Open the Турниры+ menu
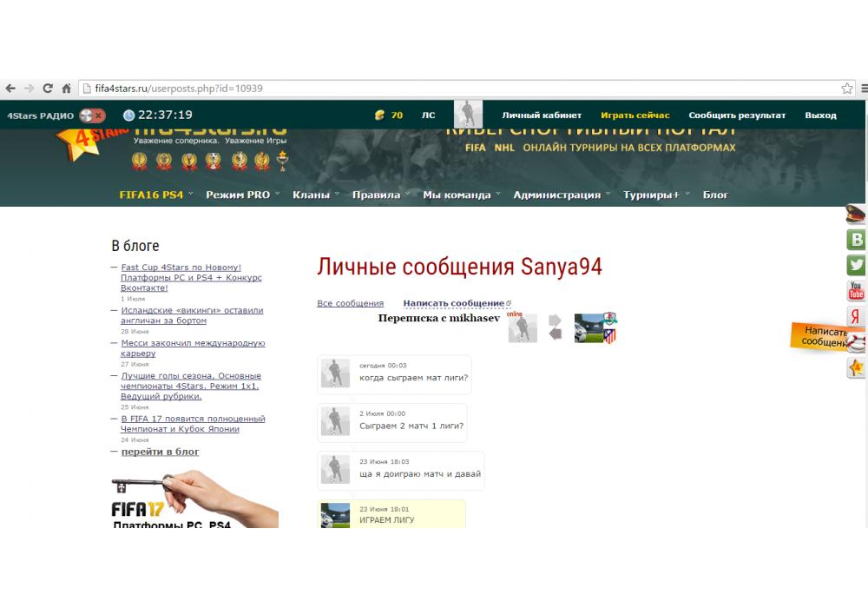Viewport: 868px width, 608px height. click(x=651, y=195)
